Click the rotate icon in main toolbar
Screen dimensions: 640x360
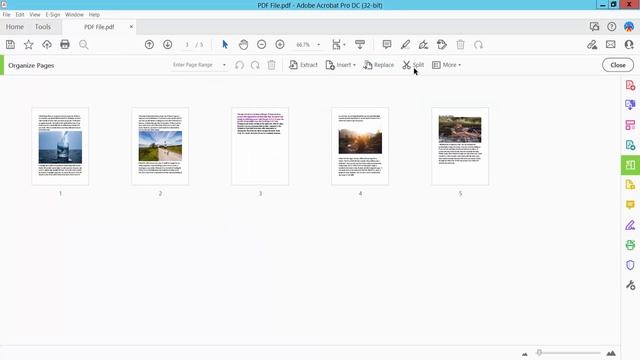pyautogui.click(x=478, y=44)
